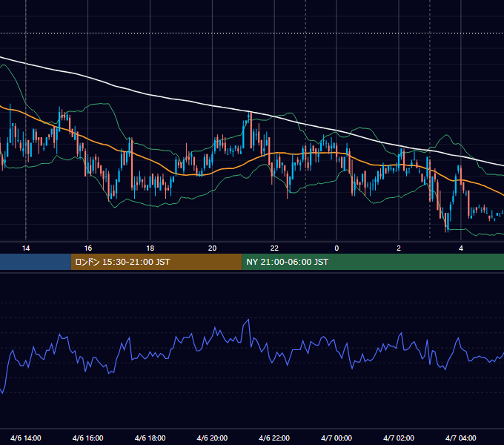
Task: Click the 22 hour label on price chart axis
Action: (274, 248)
